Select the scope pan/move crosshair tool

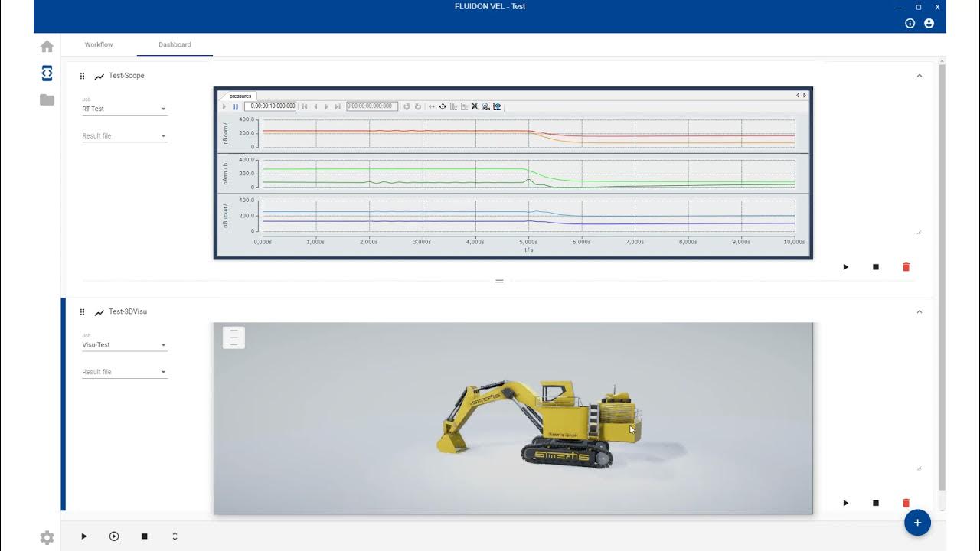coord(443,106)
